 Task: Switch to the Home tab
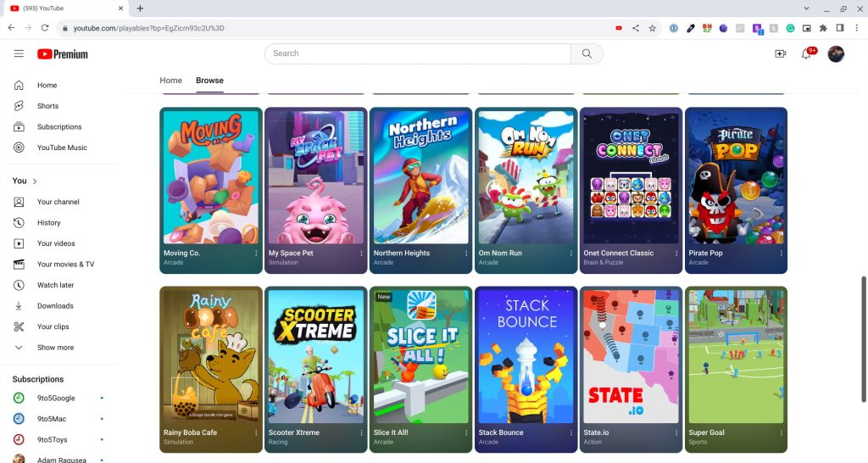coord(171,81)
